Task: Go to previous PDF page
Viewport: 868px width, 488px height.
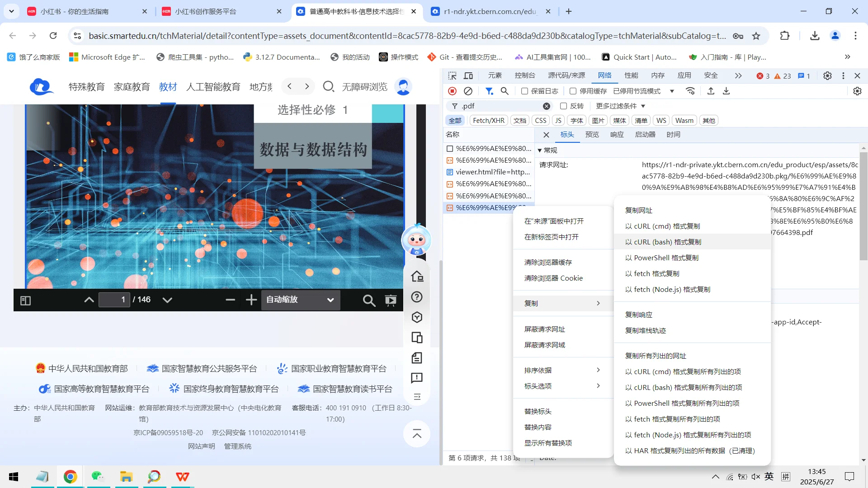Action: 89,300
